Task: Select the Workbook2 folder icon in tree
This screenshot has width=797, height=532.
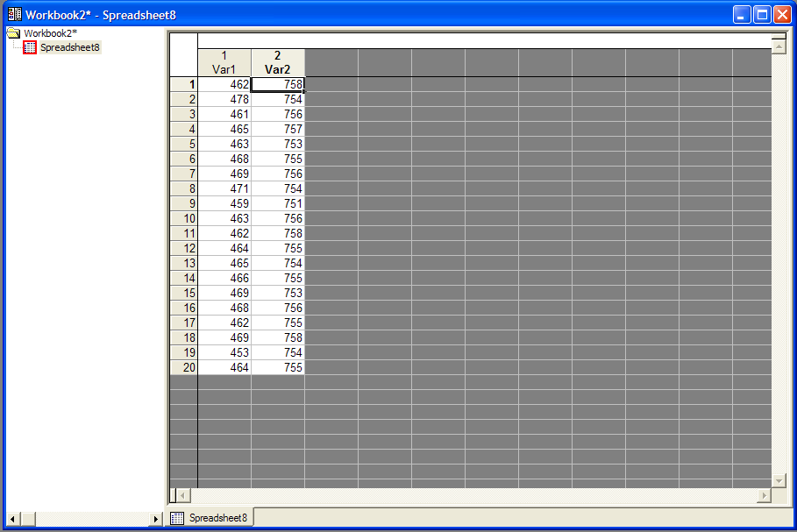Action: click(x=14, y=33)
